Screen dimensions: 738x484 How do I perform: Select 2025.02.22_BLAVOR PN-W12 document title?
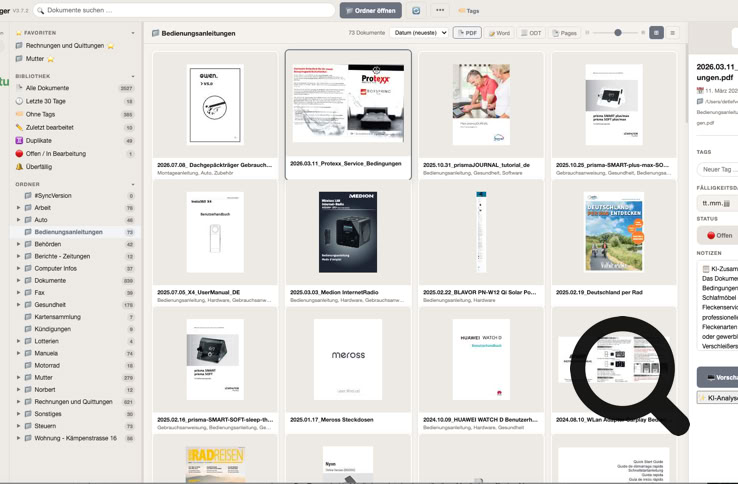click(479, 292)
